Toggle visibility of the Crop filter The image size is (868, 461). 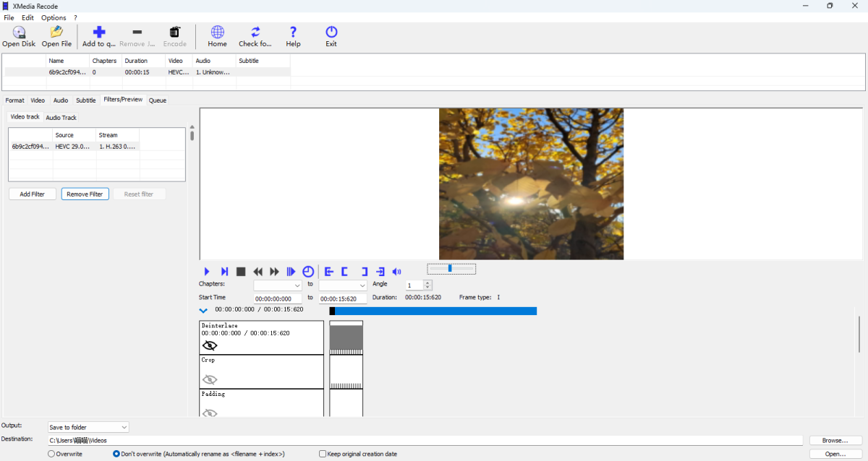(210, 379)
